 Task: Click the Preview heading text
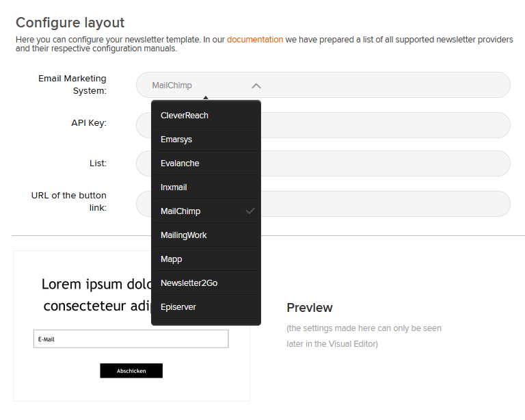[310, 307]
